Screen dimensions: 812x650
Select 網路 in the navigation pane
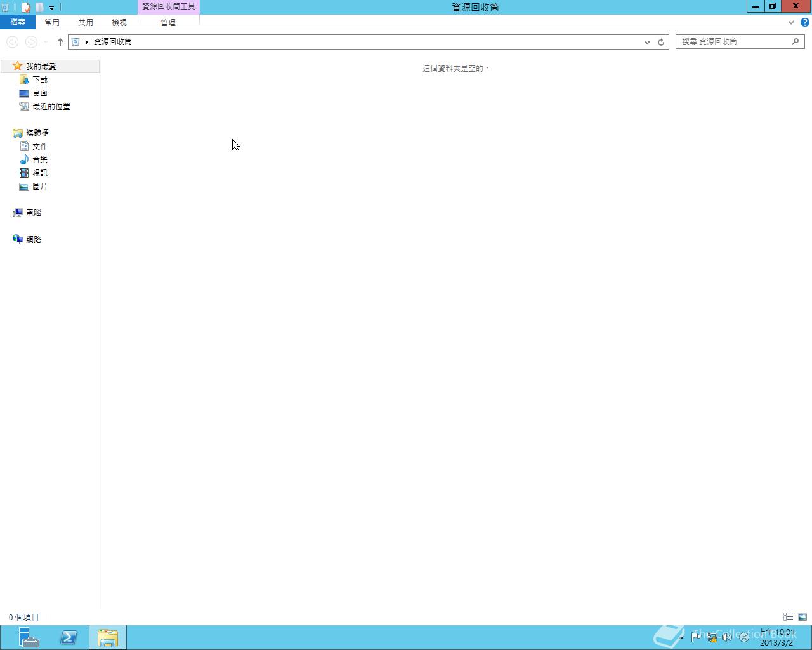pos(34,239)
